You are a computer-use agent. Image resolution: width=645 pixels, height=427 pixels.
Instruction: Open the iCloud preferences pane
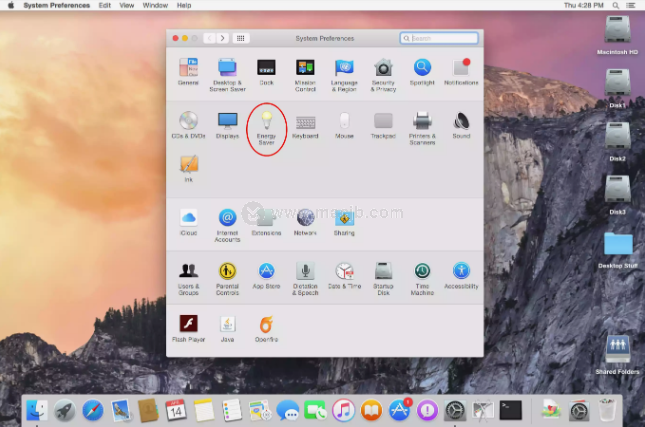(188, 222)
